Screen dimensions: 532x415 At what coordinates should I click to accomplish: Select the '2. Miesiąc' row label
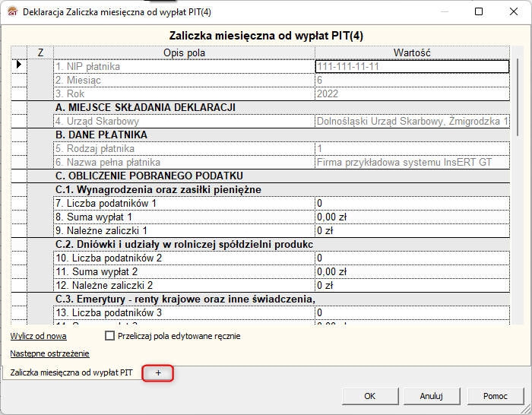click(184, 80)
